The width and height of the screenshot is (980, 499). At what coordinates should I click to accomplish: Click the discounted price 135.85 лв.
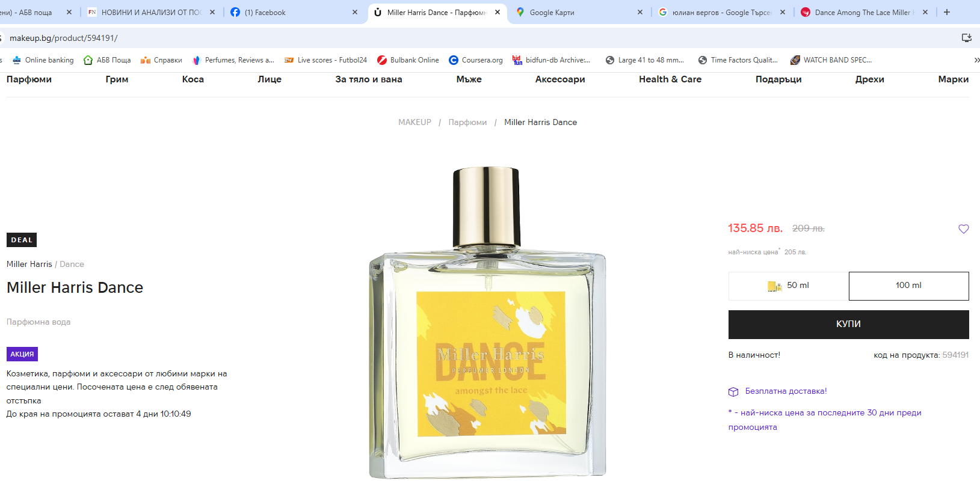pos(755,228)
